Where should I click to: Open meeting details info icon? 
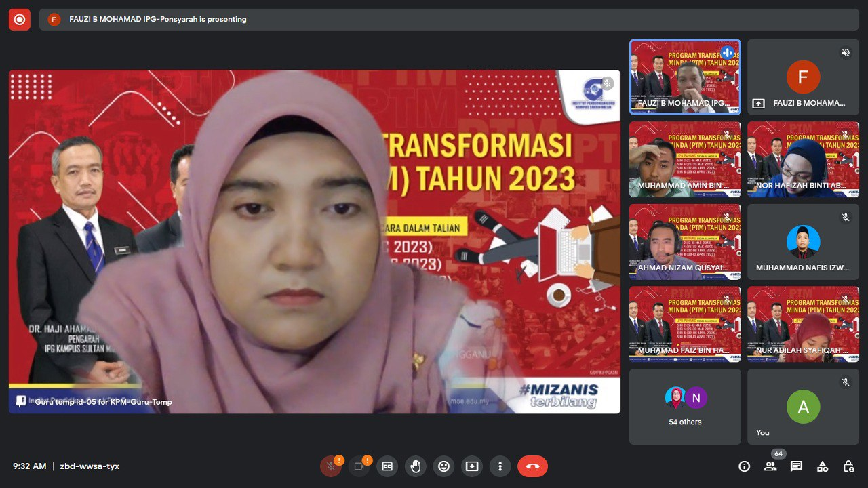(x=745, y=466)
